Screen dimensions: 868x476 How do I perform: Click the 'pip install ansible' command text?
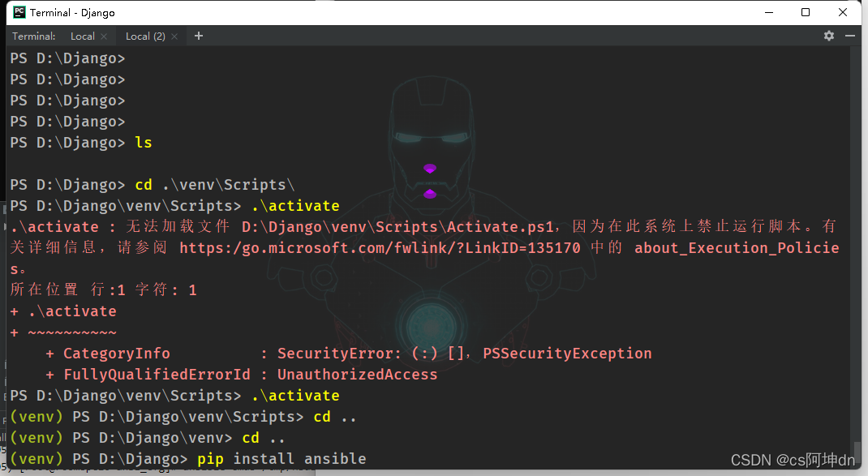point(281,459)
